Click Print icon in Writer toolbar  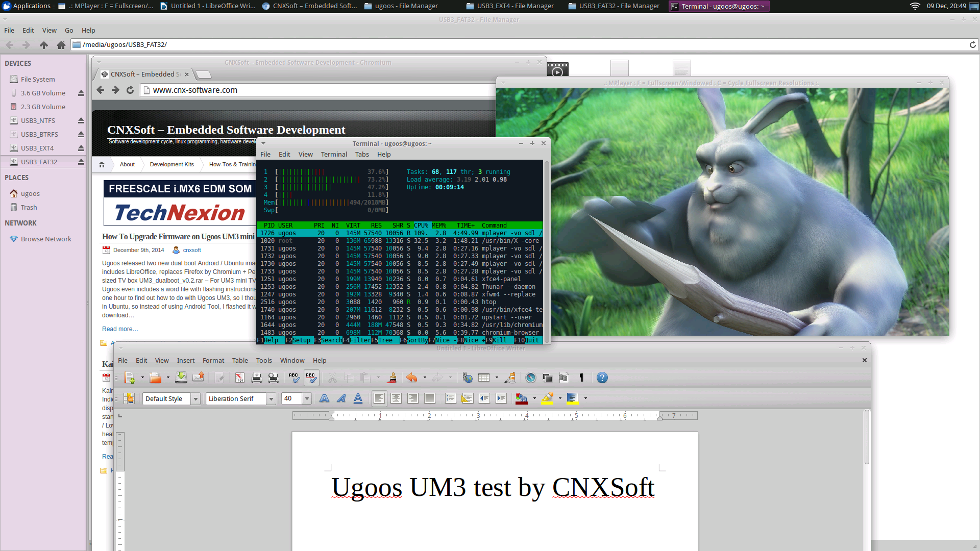256,378
